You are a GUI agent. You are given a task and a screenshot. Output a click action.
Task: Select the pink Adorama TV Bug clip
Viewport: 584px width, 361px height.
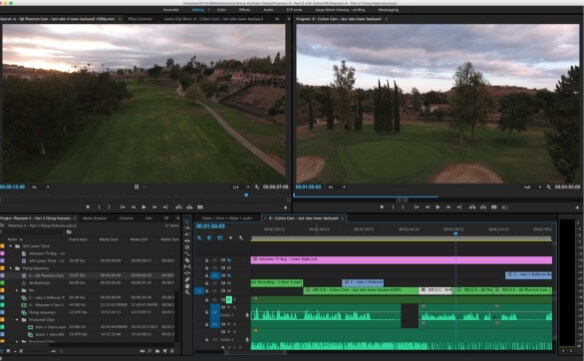coord(401,260)
